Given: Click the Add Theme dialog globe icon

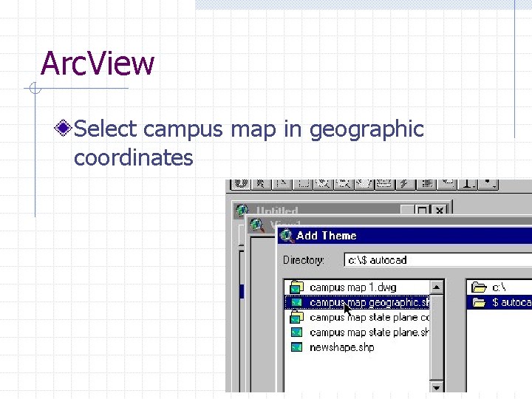Looking at the screenshot, I should click(x=287, y=236).
